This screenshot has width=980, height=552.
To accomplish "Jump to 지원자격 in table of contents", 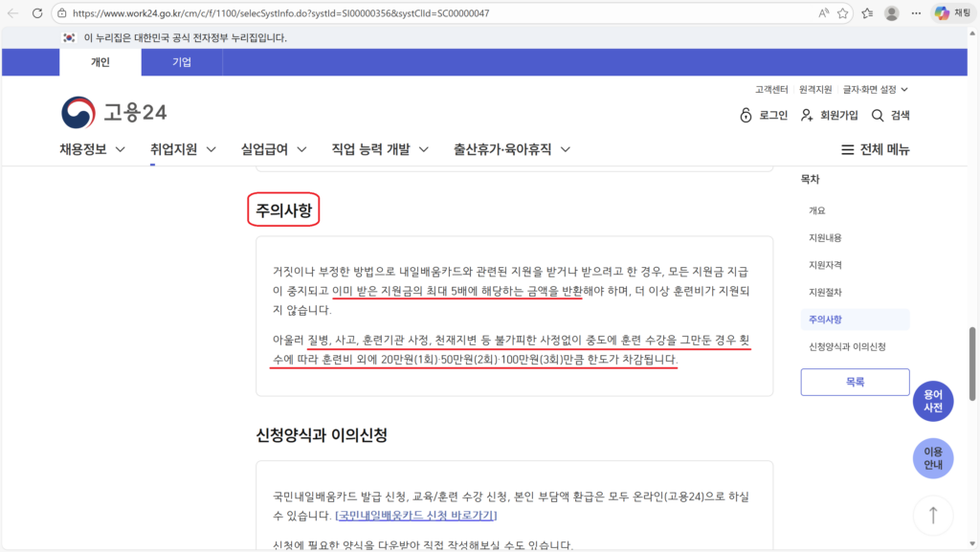I will [825, 264].
